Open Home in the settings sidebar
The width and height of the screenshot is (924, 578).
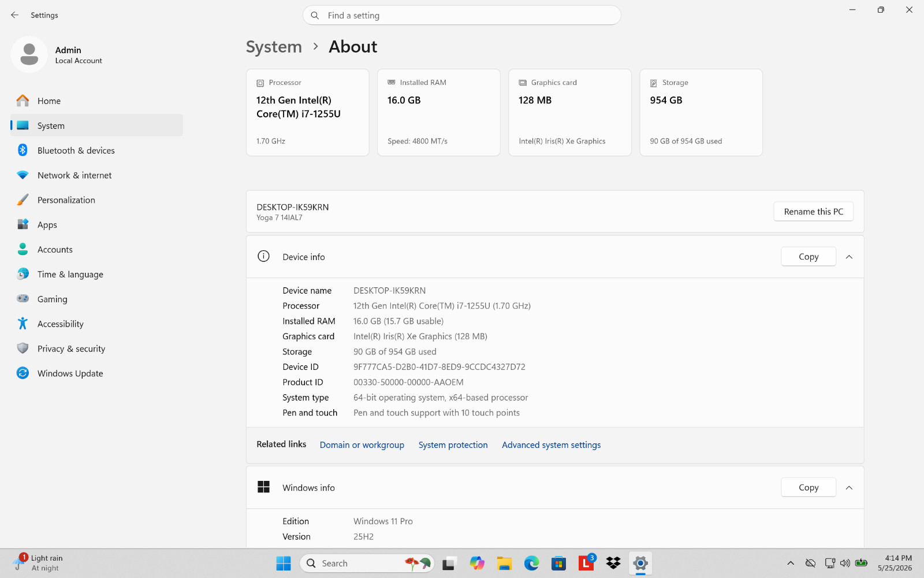point(96,101)
